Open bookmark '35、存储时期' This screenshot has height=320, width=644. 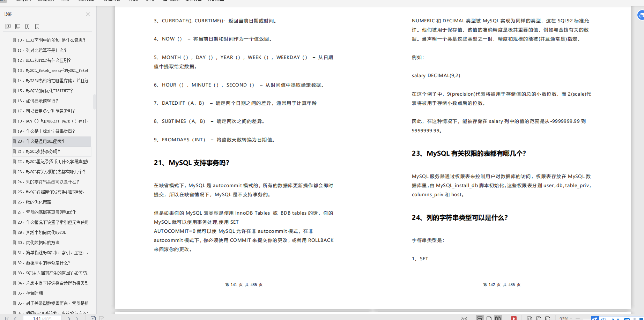51,293
